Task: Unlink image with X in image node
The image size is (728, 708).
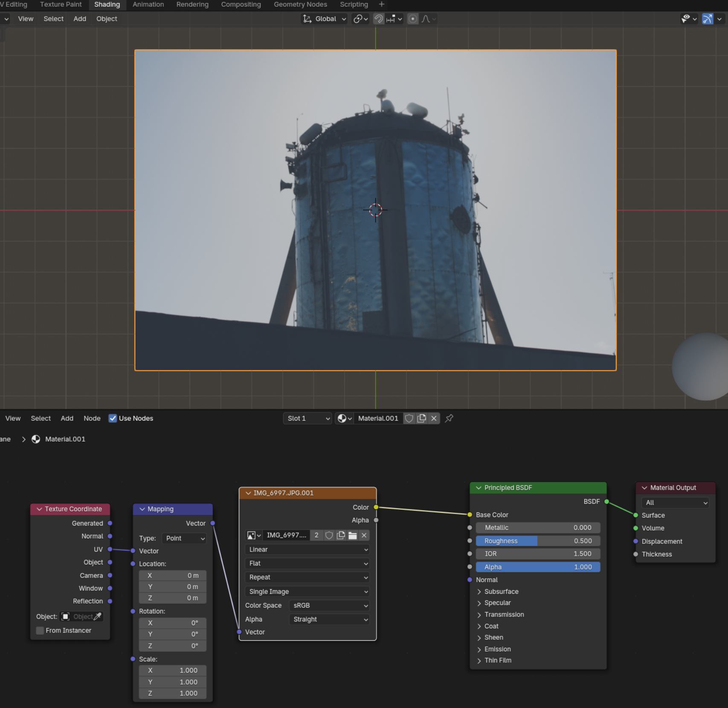Action: click(364, 535)
